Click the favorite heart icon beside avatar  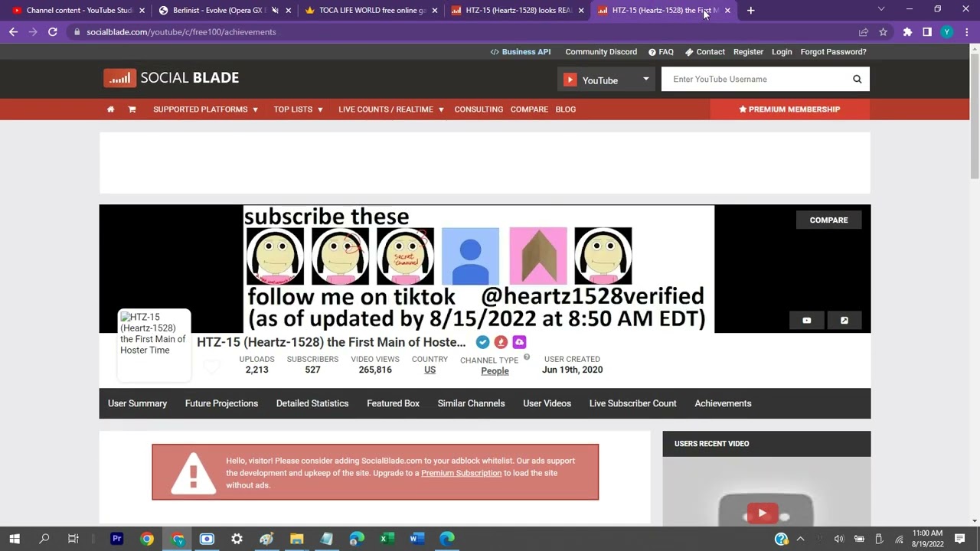(212, 367)
